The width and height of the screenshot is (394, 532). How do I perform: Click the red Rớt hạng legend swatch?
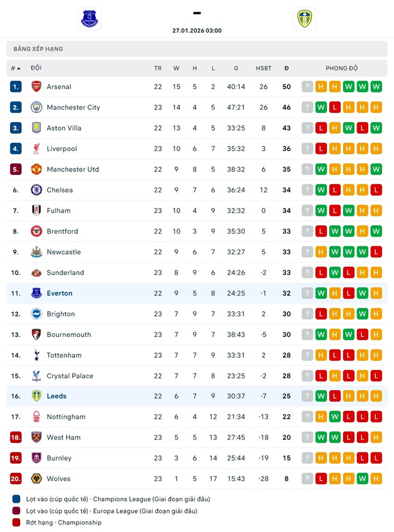click(17, 522)
